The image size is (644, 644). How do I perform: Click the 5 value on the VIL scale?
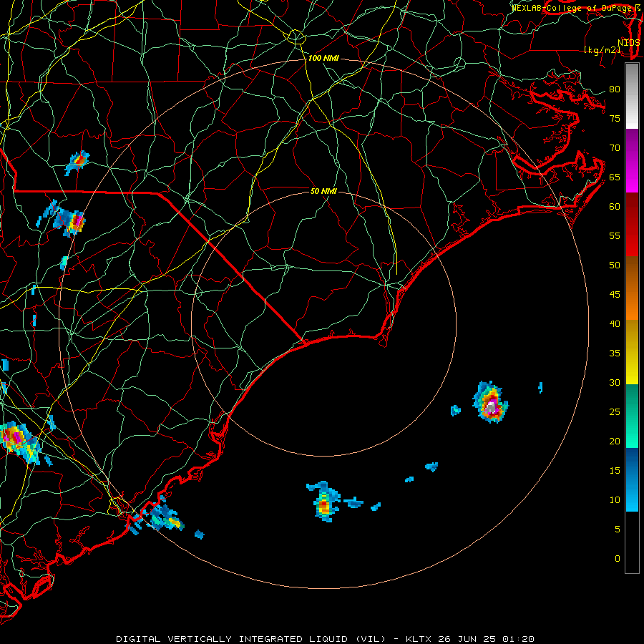(618, 529)
